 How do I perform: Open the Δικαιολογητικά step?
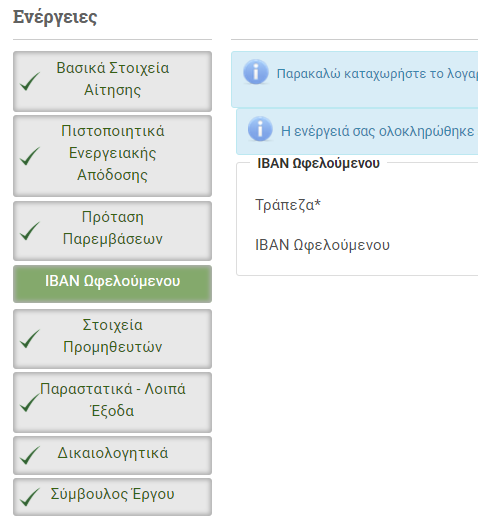point(112,455)
